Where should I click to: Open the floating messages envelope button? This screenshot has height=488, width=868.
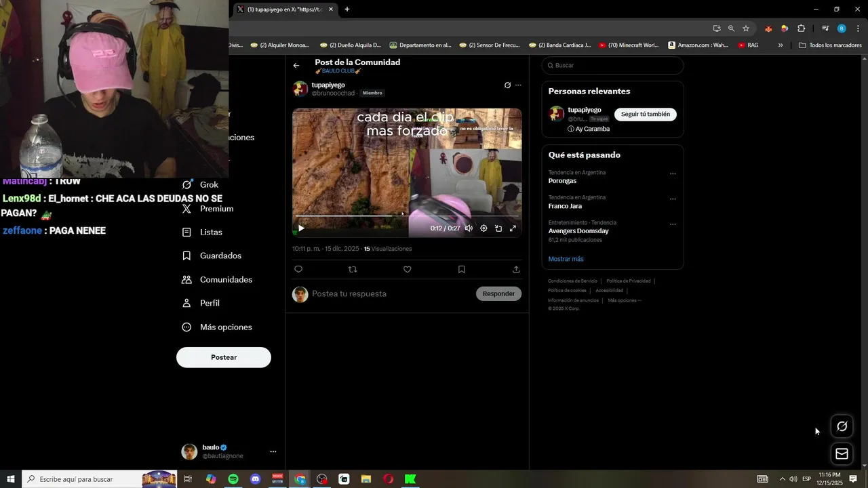point(842,453)
